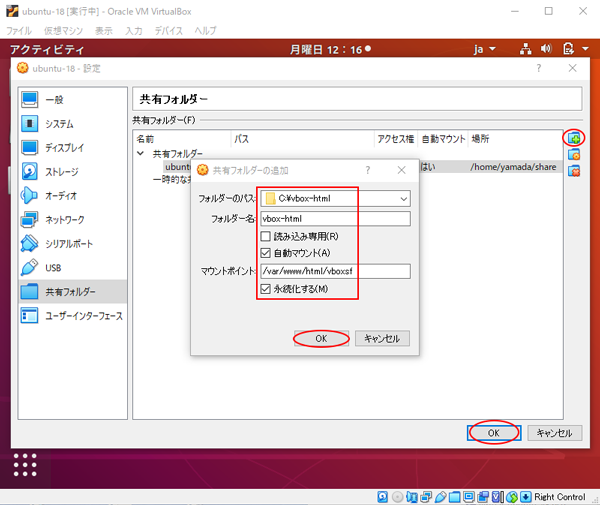The width and height of the screenshot is (600, 505).
Task: Click the edit shared folder icon
Action: click(x=574, y=154)
